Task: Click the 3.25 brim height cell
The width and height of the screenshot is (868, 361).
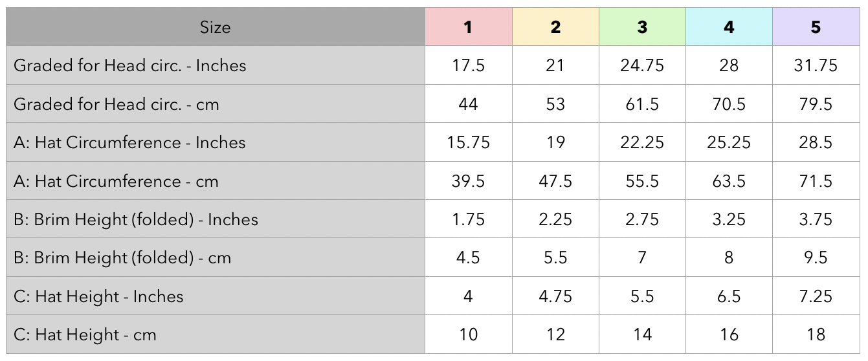Action: coord(729,219)
